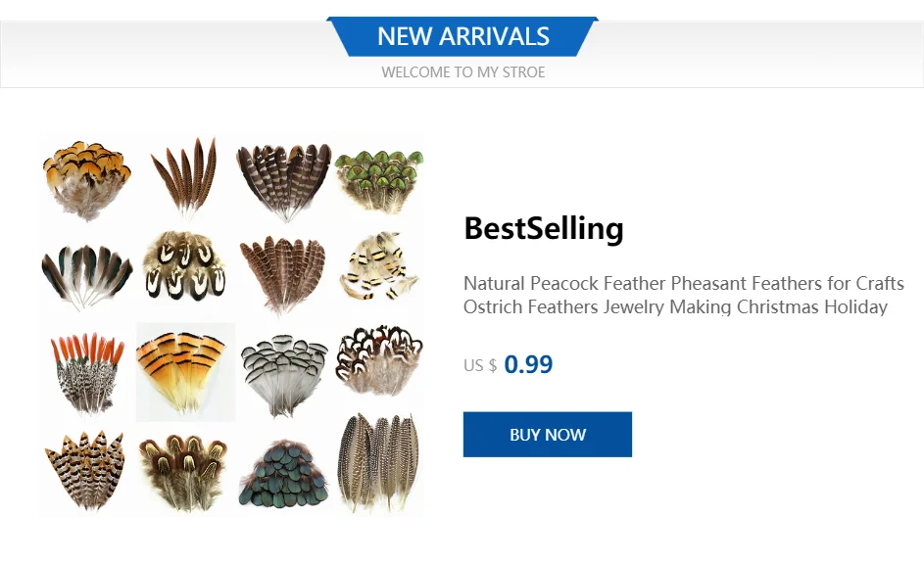924x562 pixels.
Task: Click the BestSelling heading
Action: [544, 228]
